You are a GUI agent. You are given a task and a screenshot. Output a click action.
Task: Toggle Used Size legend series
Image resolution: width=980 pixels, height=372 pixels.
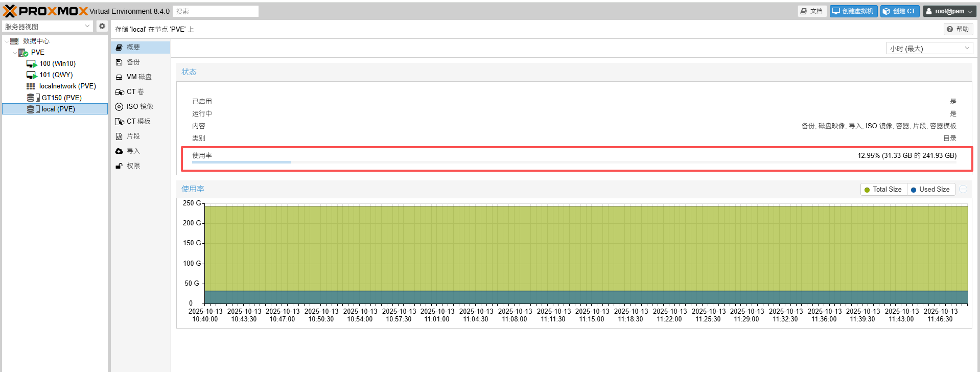930,190
